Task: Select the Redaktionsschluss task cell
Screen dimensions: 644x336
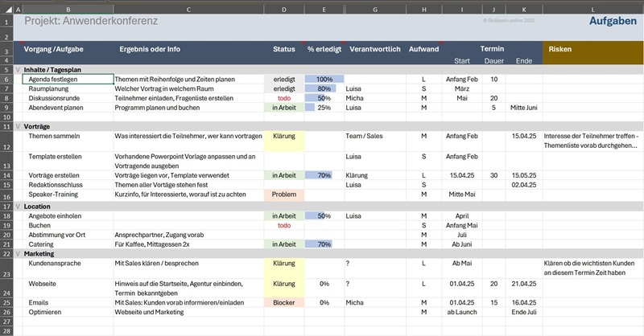Action: coord(59,185)
